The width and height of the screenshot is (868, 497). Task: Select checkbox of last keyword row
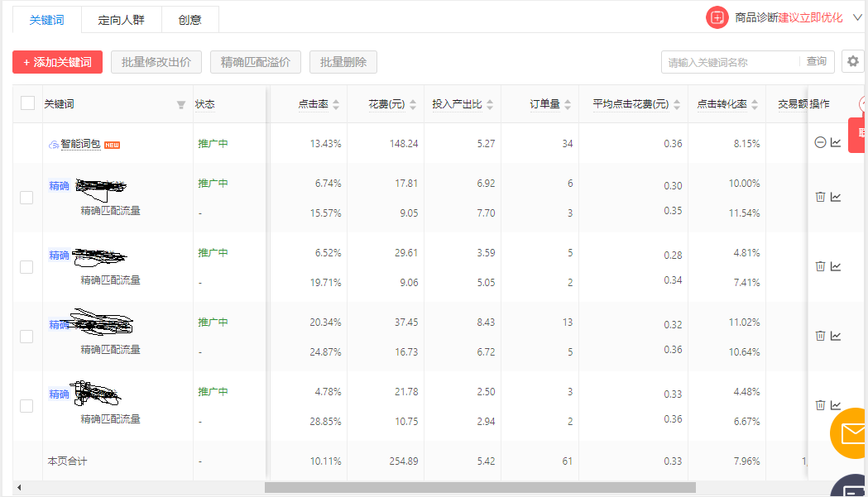point(26,406)
